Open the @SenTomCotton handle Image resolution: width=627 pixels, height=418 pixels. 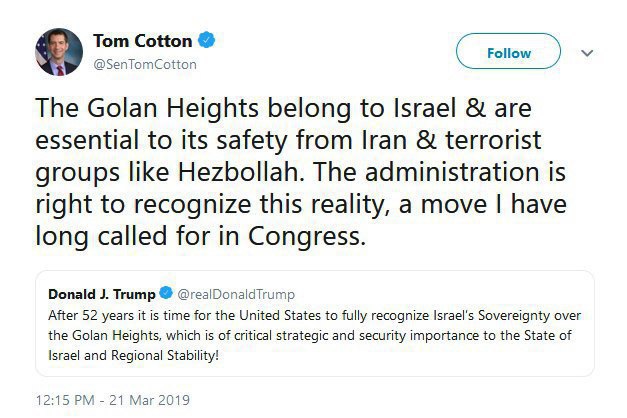(145, 64)
